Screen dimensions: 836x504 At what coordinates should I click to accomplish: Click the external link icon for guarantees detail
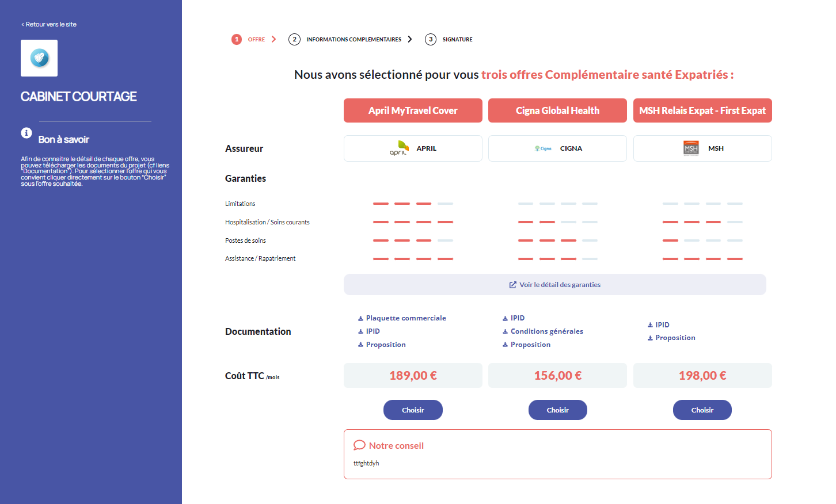click(512, 285)
